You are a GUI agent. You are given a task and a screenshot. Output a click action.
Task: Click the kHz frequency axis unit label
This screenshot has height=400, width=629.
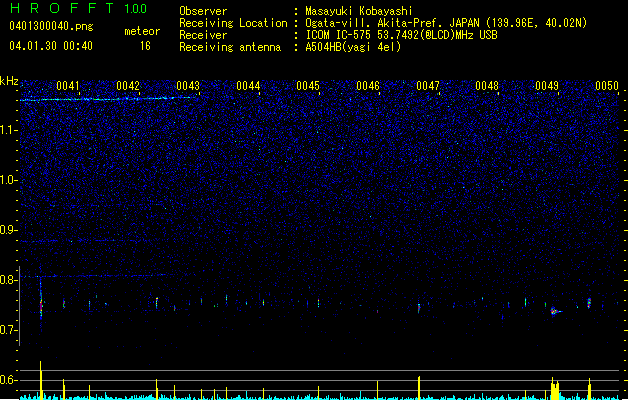click(9, 81)
